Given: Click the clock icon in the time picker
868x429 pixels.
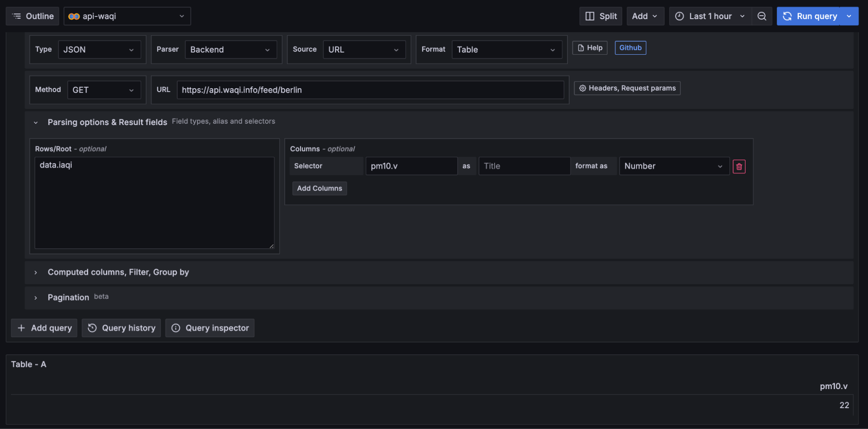Looking at the screenshot, I should [x=679, y=16].
